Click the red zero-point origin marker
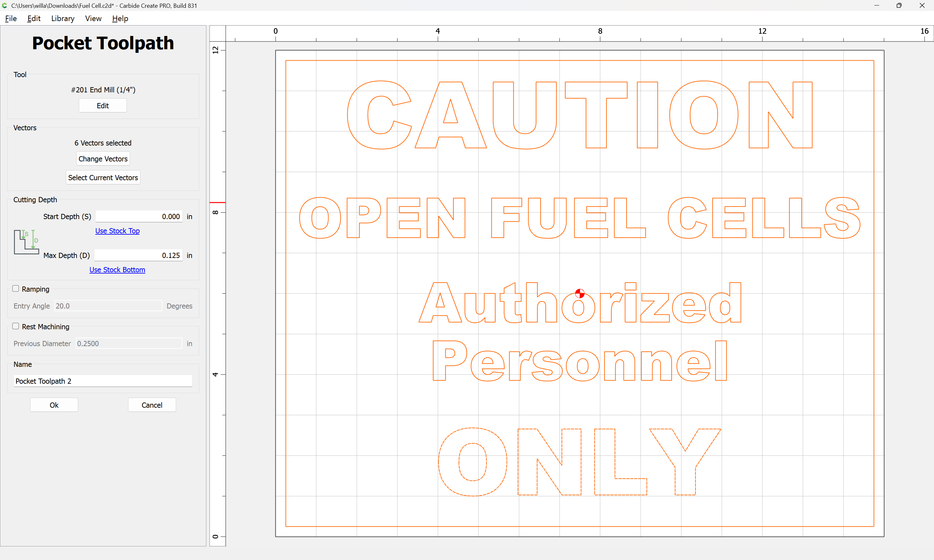This screenshot has width=934, height=560. coord(580,293)
